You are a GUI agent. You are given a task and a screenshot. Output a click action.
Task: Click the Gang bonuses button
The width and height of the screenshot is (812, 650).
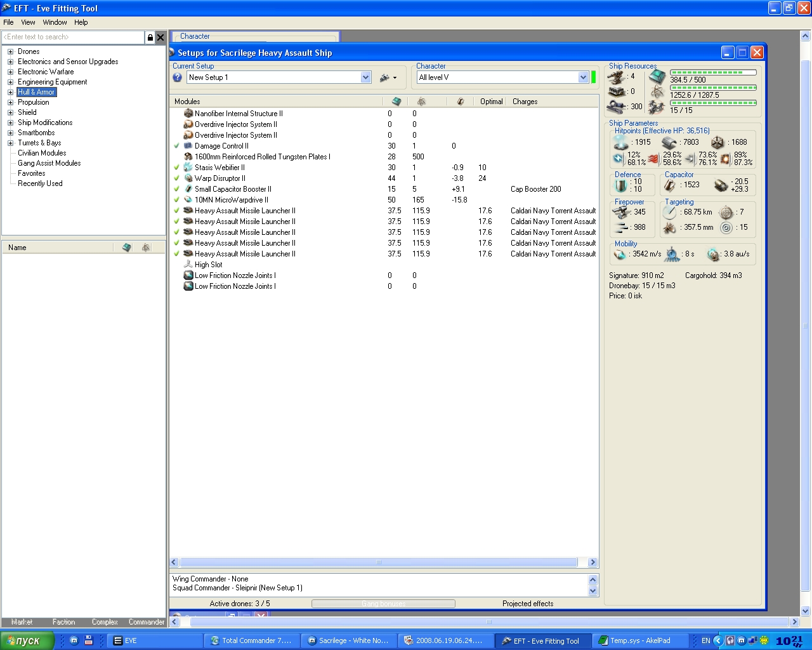pyautogui.click(x=383, y=604)
